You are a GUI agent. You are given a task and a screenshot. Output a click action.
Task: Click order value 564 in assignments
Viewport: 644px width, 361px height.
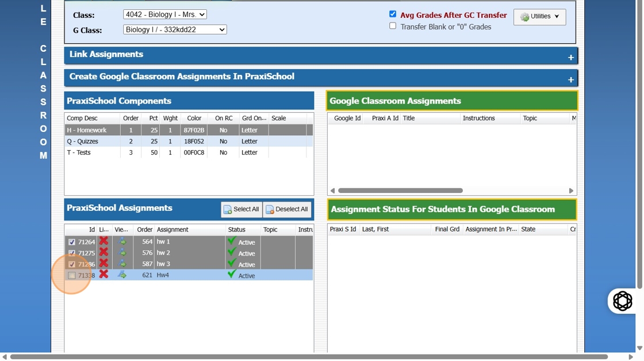[x=147, y=242]
